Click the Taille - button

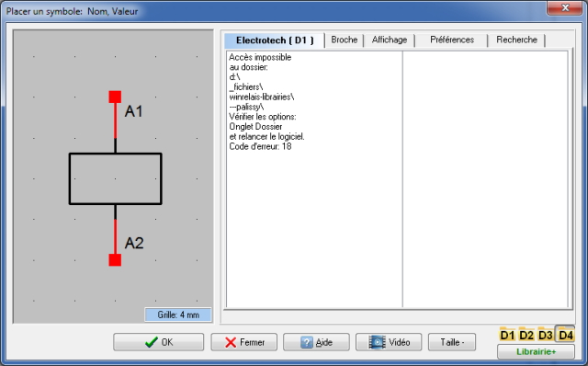452,342
